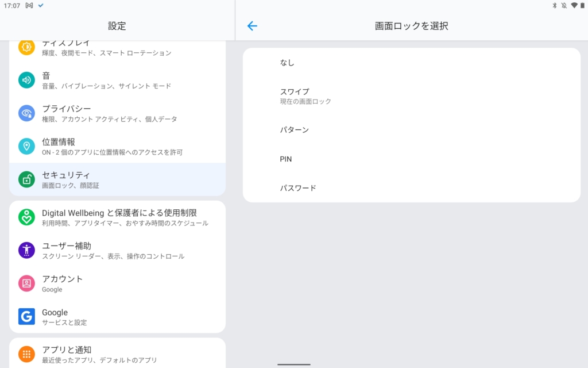
Task: Choose PIN lock option
Action: coord(286,159)
